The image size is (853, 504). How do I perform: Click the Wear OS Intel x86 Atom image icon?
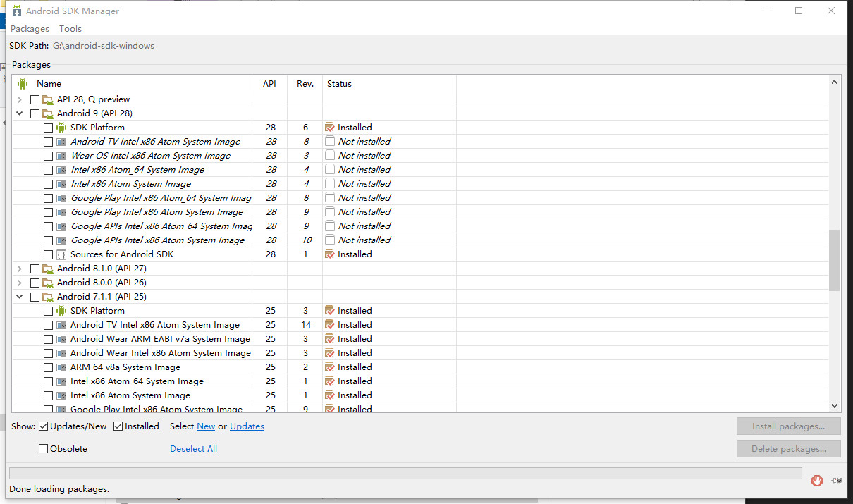(x=61, y=156)
